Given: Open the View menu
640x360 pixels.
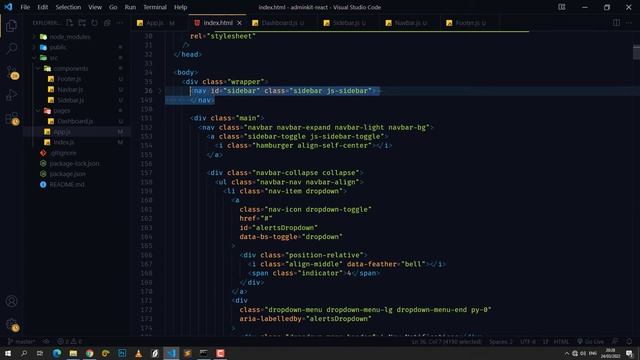Looking at the screenshot, I should click(95, 7).
